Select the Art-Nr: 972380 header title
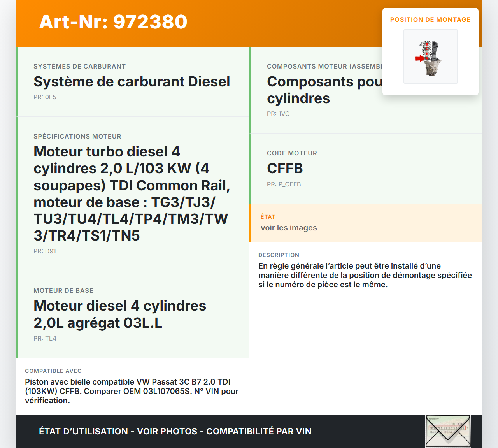The image size is (498, 448). (113, 22)
